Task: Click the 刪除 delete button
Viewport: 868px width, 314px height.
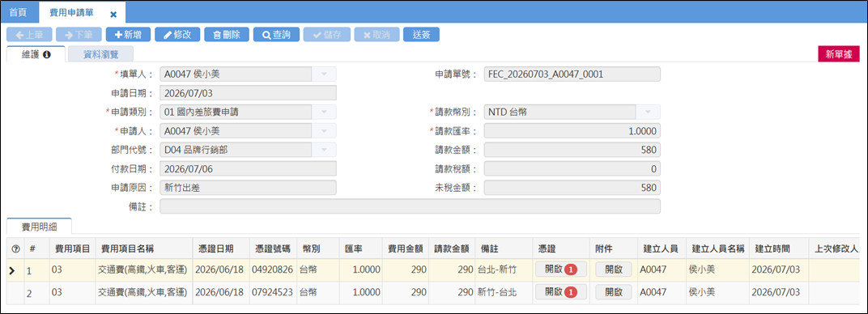Action: (x=227, y=34)
